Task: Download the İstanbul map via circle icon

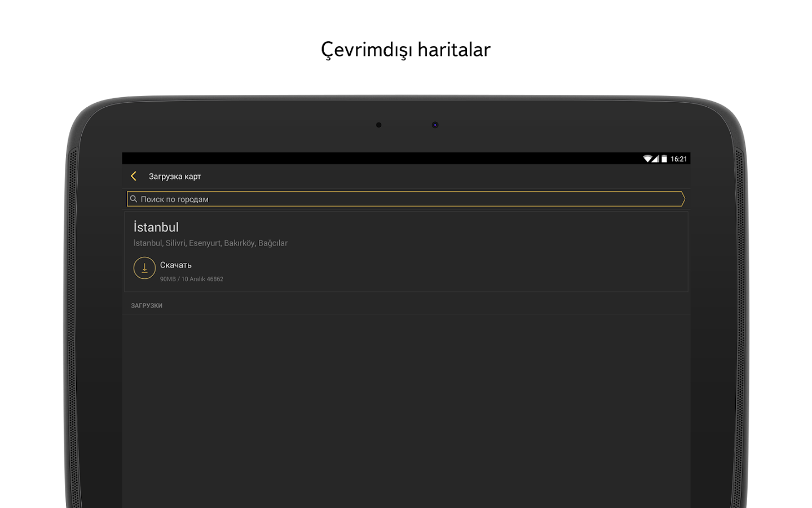Action: (144, 268)
